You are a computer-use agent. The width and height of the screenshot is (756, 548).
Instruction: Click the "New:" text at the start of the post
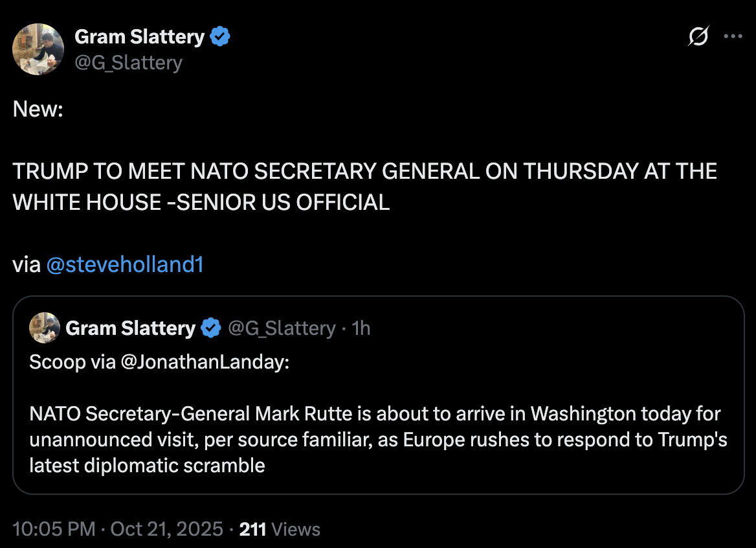pos(38,109)
